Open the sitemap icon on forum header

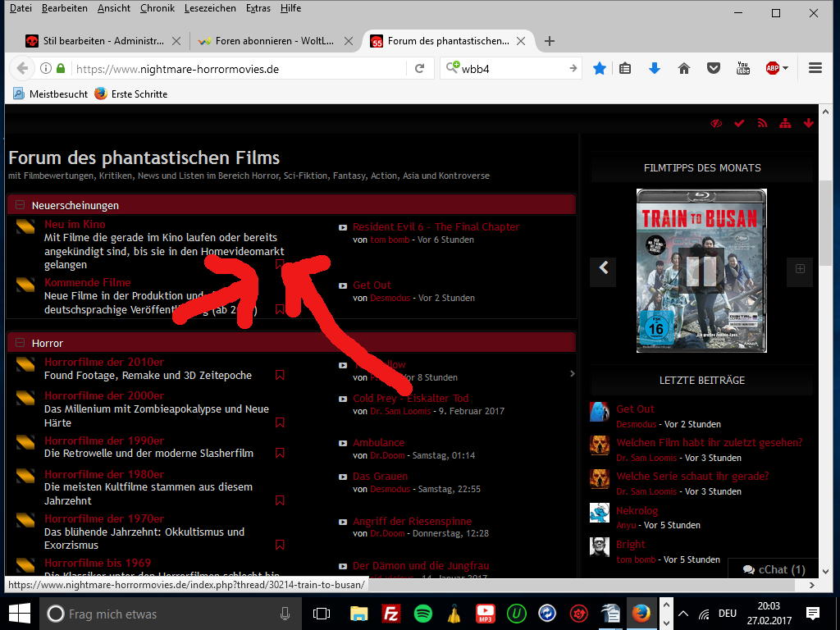coord(785,124)
